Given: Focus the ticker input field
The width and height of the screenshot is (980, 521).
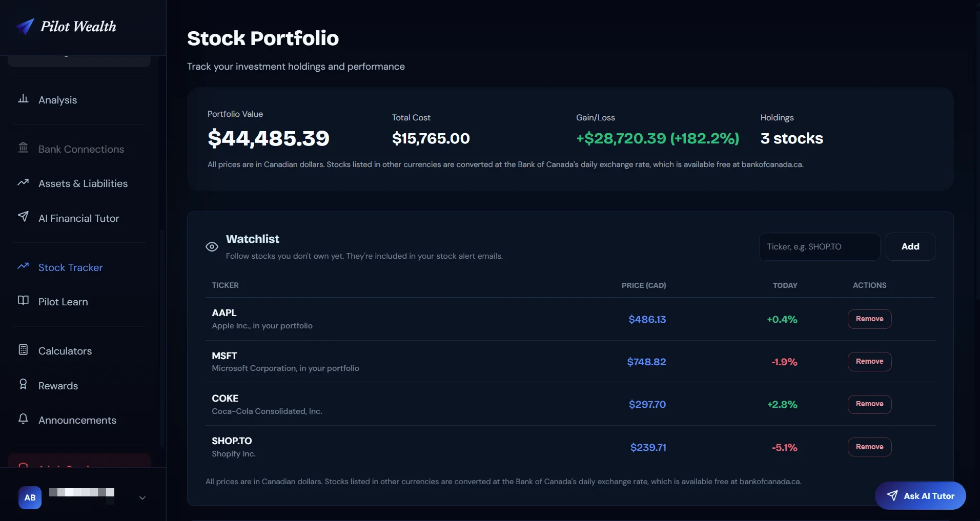Looking at the screenshot, I should (820, 246).
